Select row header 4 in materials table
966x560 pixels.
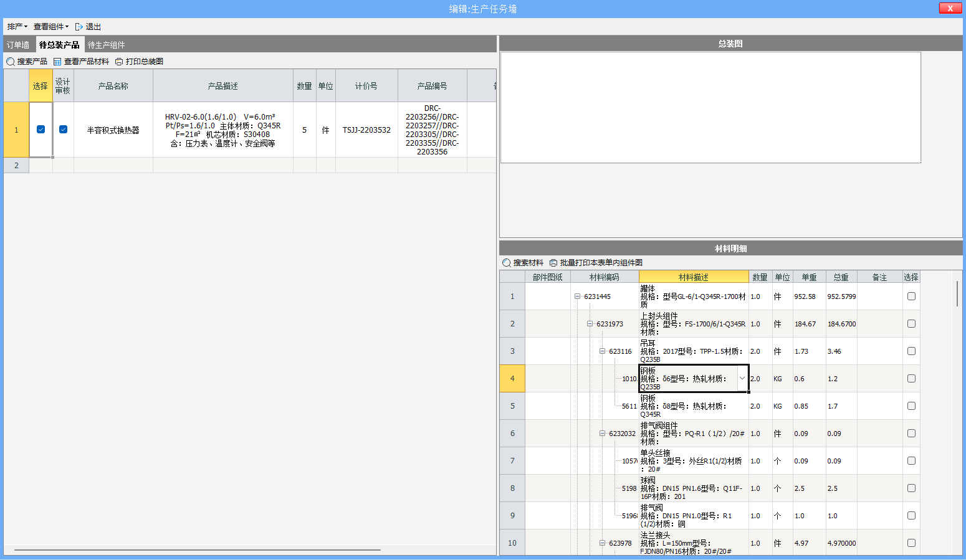[x=512, y=379]
